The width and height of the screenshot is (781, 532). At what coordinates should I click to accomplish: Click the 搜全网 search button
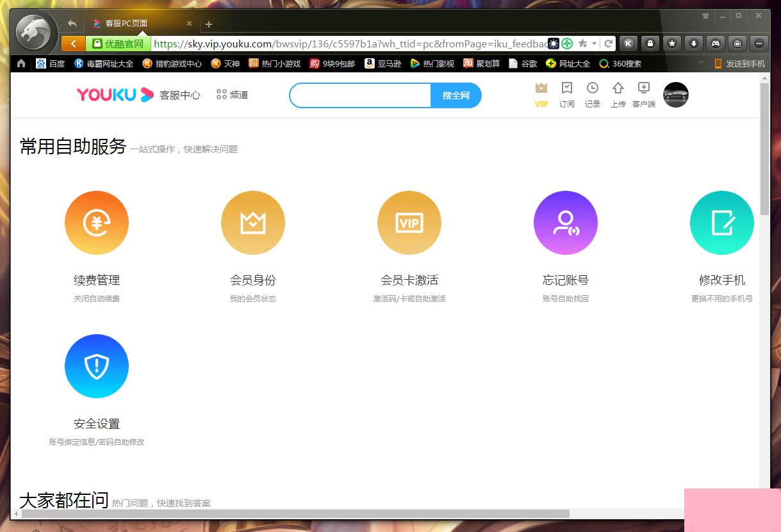click(456, 95)
